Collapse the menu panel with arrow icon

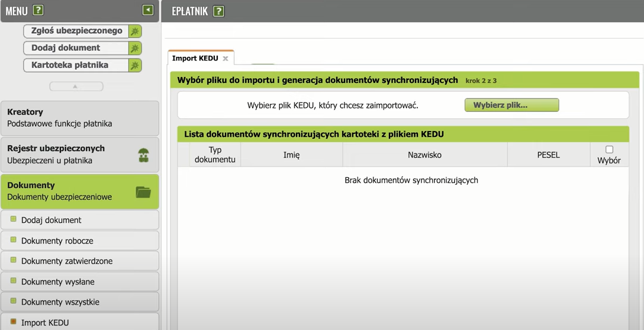148,10
